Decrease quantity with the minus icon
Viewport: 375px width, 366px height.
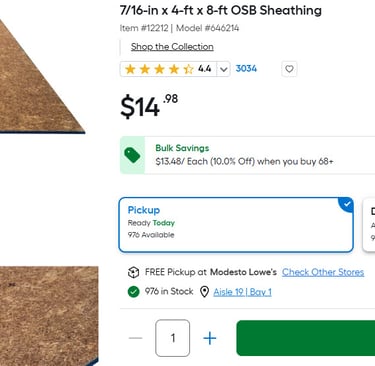[136, 338]
